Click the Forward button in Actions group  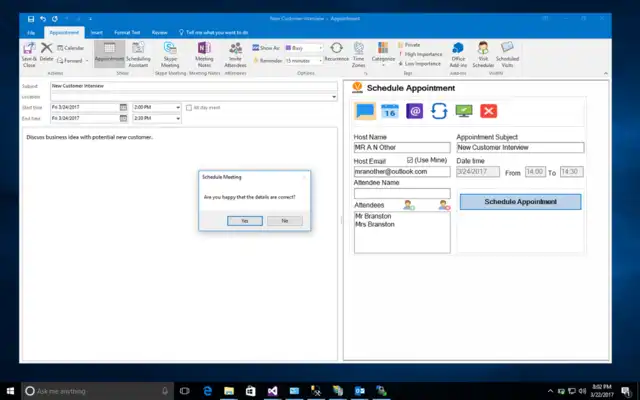pos(70,61)
